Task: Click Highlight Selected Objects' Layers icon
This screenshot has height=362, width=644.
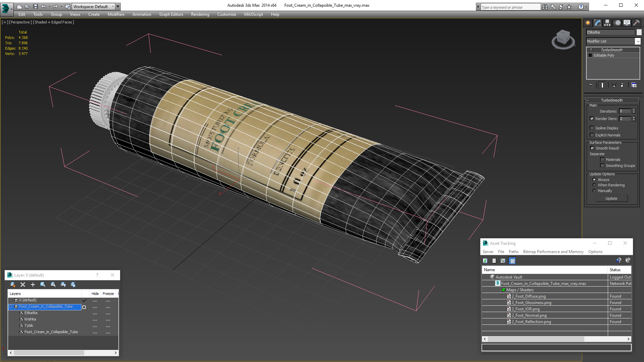Action: pyautogui.click(x=53, y=285)
